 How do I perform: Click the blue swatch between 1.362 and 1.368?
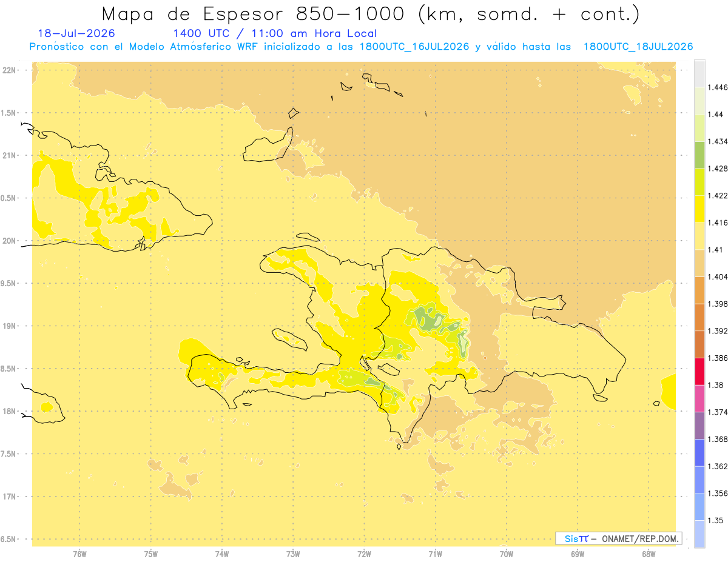coord(699,452)
